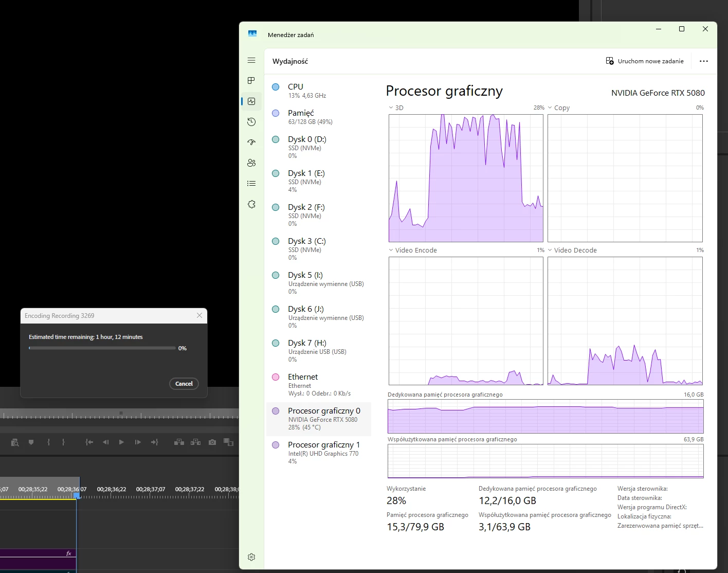
Task: Click the blue playhead marker on timeline
Action: tap(77, 495)
